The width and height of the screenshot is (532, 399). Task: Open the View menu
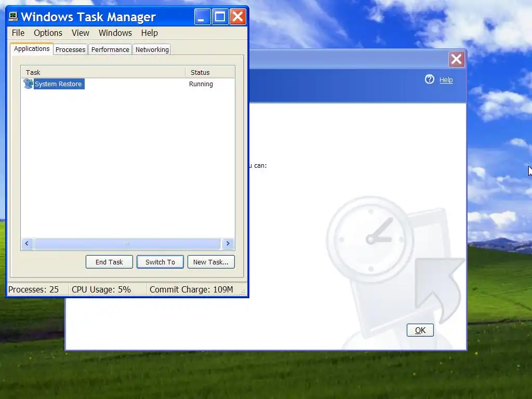(81, 33)
